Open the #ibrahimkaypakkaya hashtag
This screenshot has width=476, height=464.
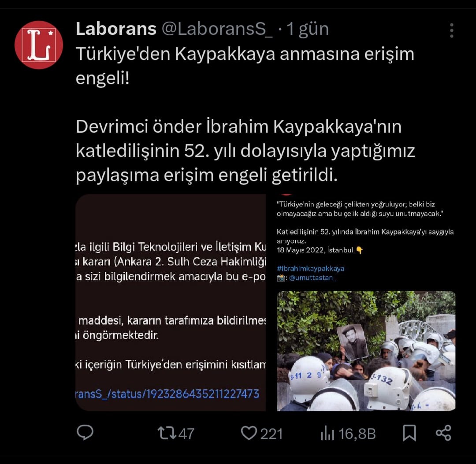tap(311, 268)
